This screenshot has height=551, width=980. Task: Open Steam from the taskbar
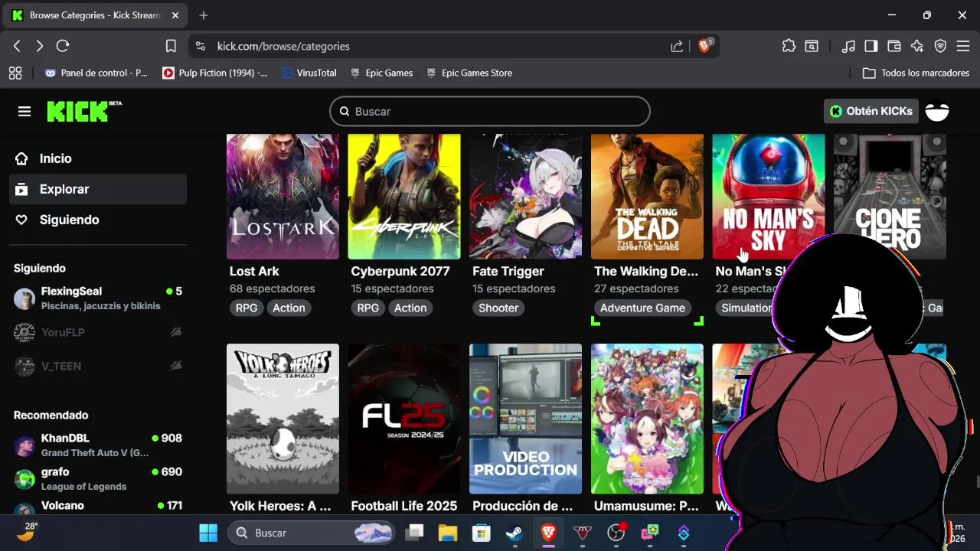514,533
